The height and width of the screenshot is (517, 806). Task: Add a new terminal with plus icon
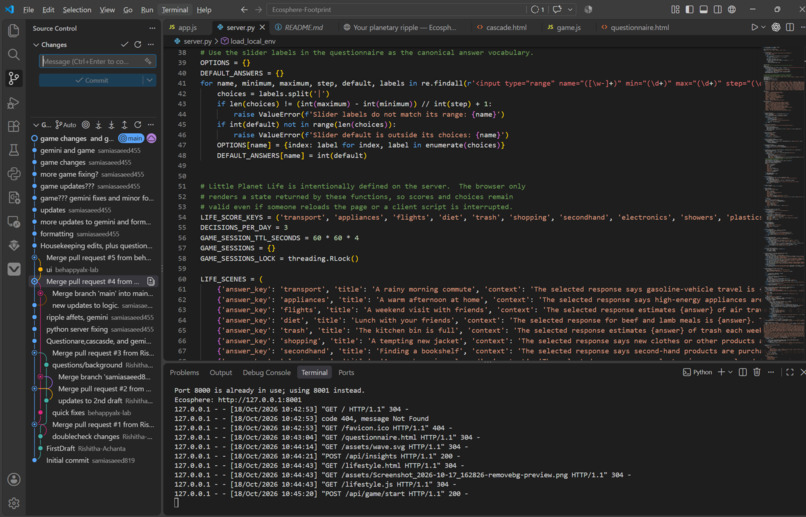(x=721, y=372)
